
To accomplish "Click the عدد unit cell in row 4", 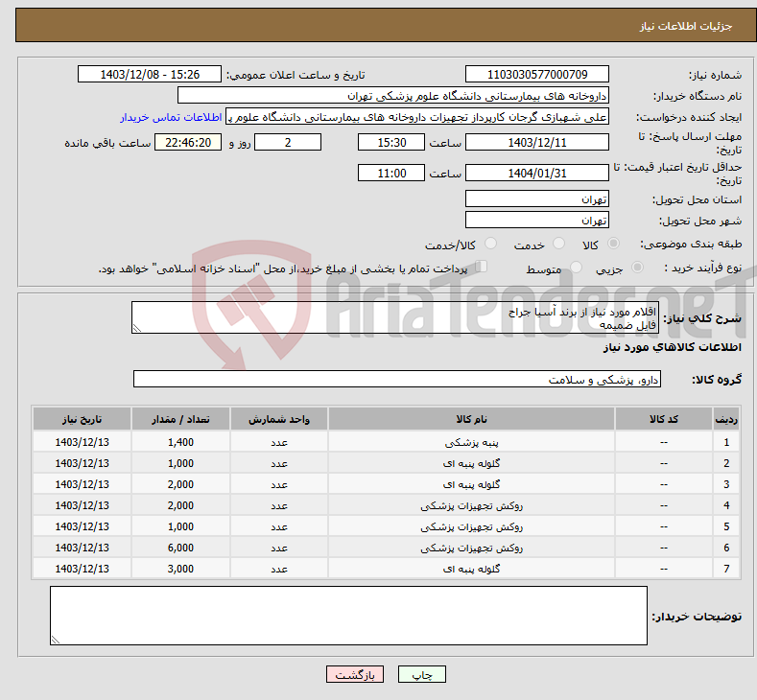I will 279,505.
